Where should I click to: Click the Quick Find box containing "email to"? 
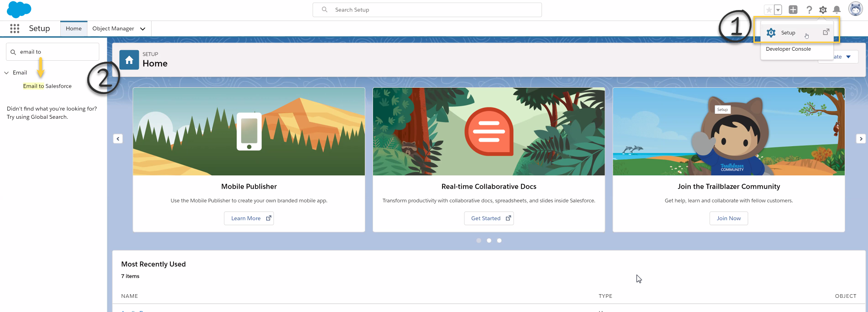pyautogui.click(x=53, y=52)
